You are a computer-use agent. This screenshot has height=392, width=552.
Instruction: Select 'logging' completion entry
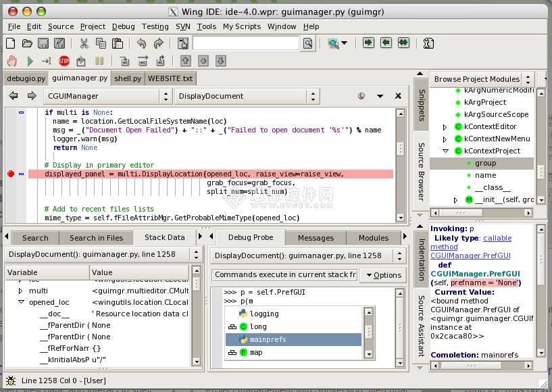(293, 314)
